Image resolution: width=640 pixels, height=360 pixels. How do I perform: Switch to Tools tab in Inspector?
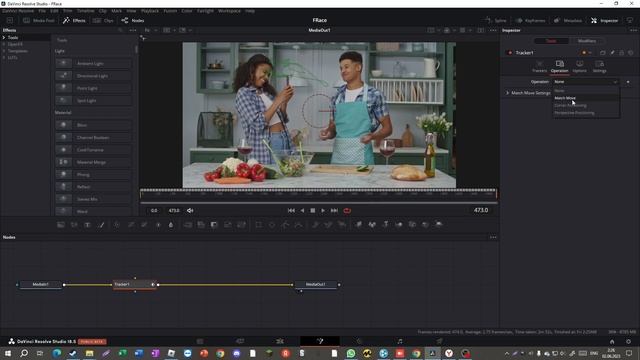click(551, 41)
